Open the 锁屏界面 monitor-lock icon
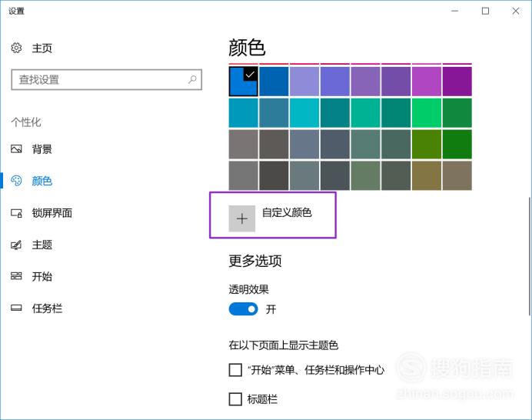Image resolution: width=532 pixels, height=420 pixels. pyautogui.click(x=16, y=213)
